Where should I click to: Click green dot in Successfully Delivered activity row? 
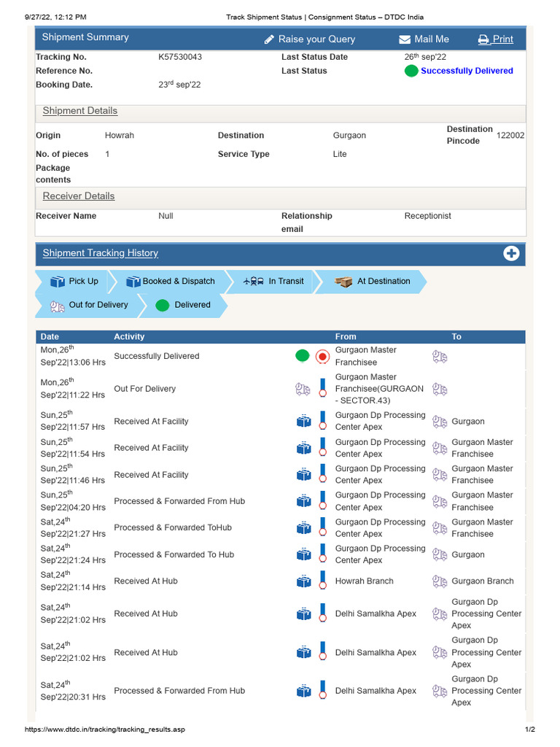(x=303, y=356)
